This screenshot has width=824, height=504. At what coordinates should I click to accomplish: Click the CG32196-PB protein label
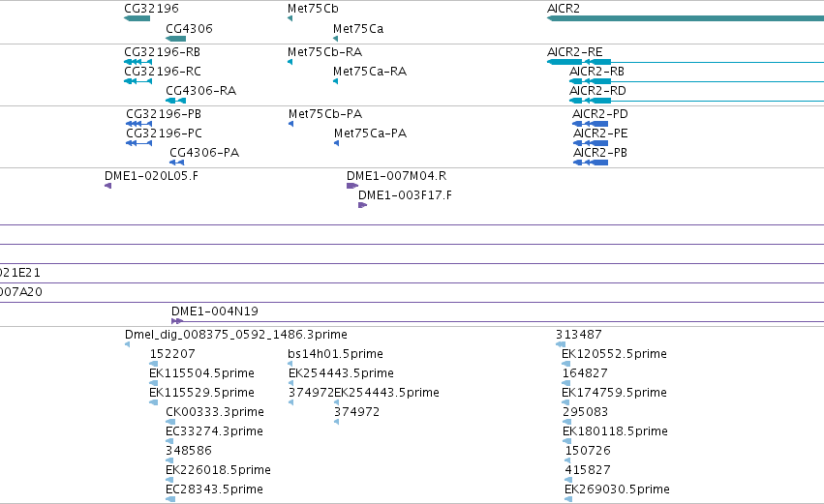click(164, 114)
